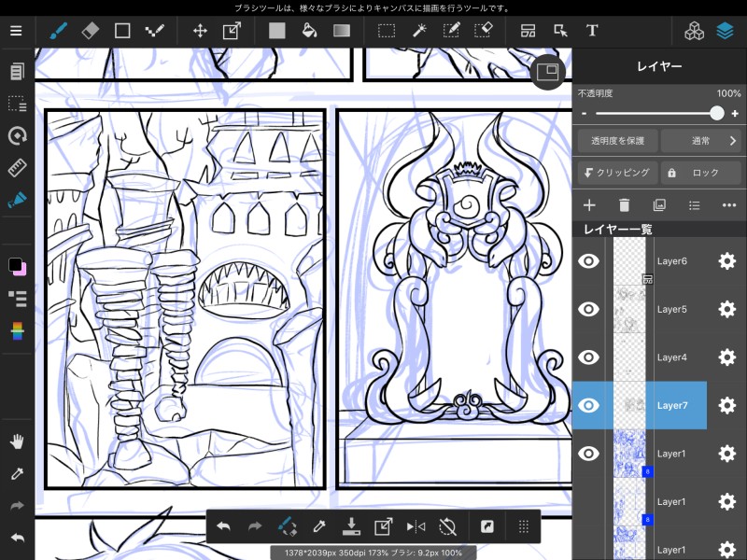747x560 pixels.
Task: Hide Layer4 with the eye icon
Action: pyautogui.click(x=588, y=357)
